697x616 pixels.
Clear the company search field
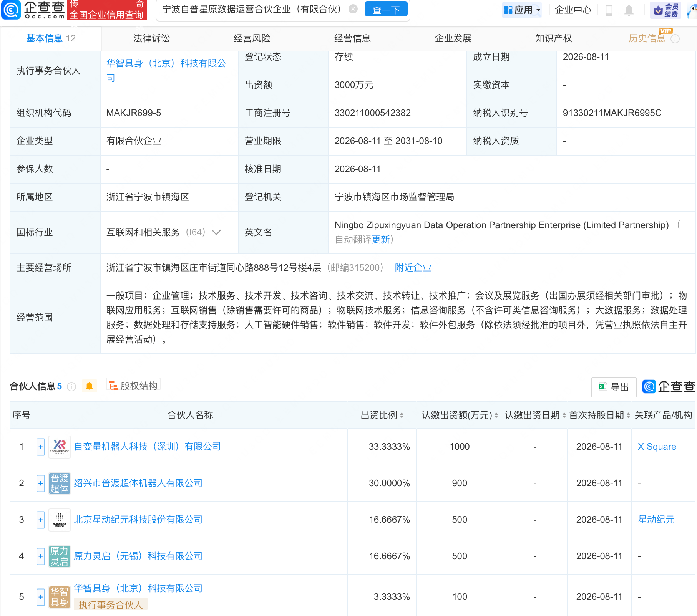pos(353,9)
